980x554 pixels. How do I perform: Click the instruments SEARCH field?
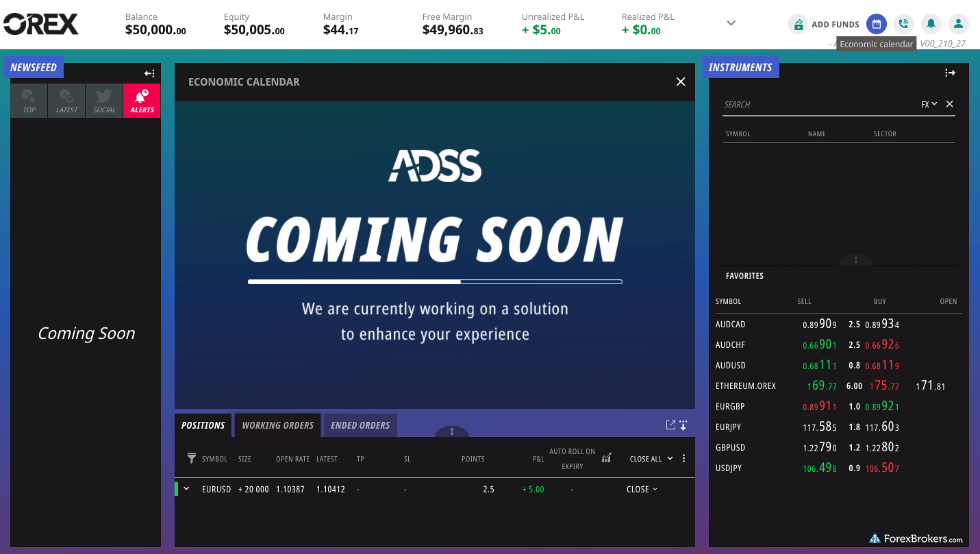click(818, 105)
